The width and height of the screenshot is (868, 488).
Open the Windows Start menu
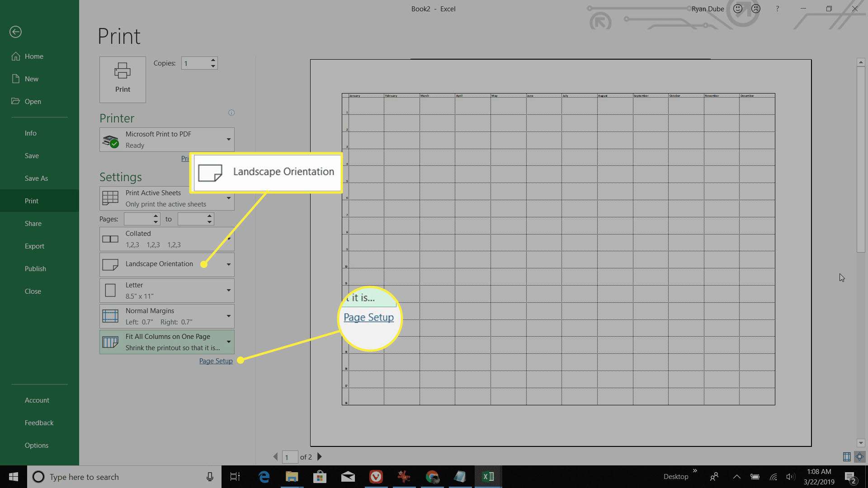[14, 477]
